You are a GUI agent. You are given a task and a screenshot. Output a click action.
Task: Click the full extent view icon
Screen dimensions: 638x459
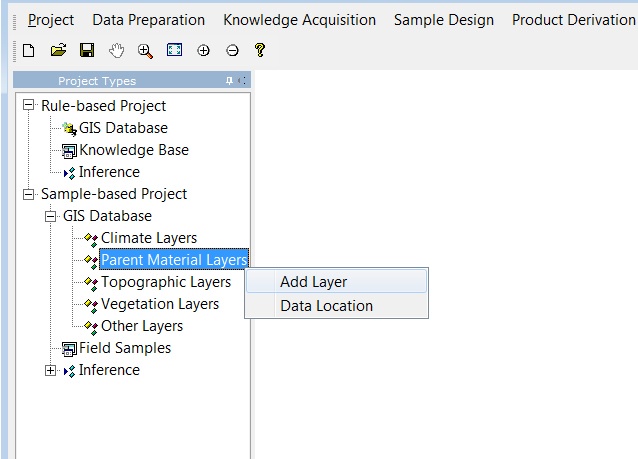174,50
